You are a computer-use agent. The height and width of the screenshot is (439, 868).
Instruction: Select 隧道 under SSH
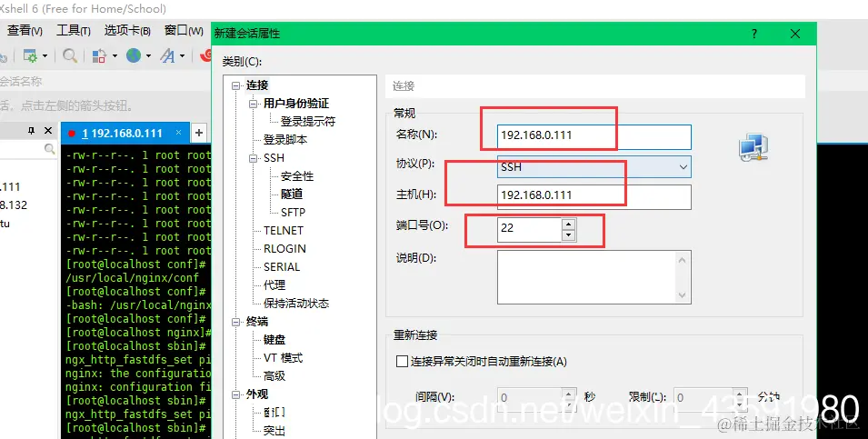point(292,194)
